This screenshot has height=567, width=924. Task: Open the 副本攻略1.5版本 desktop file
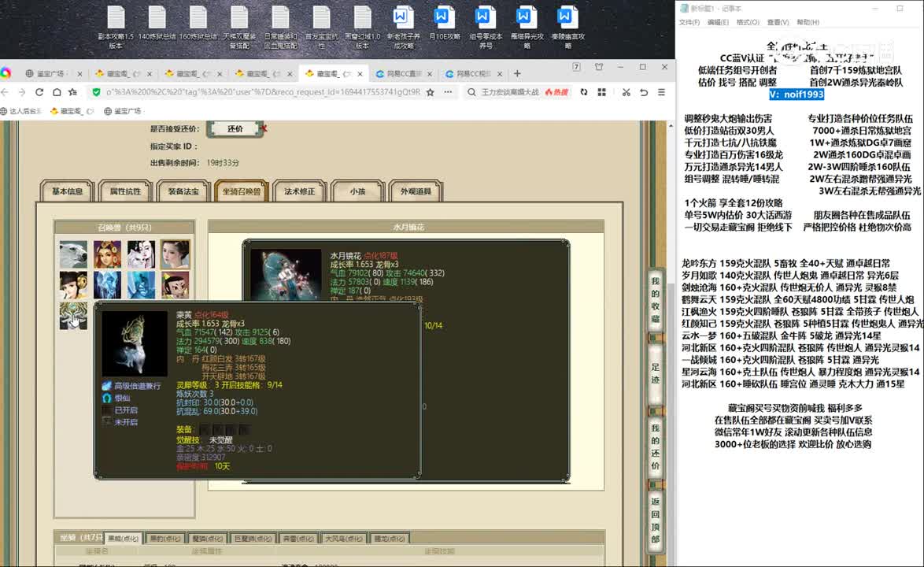point(116,27)
